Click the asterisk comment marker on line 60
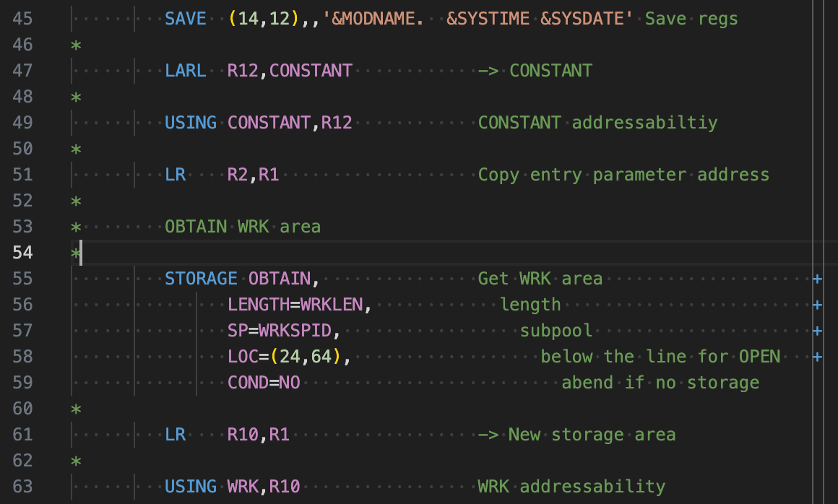The width and height of the screenshot is (838, 504). click(x=74, y=408)
